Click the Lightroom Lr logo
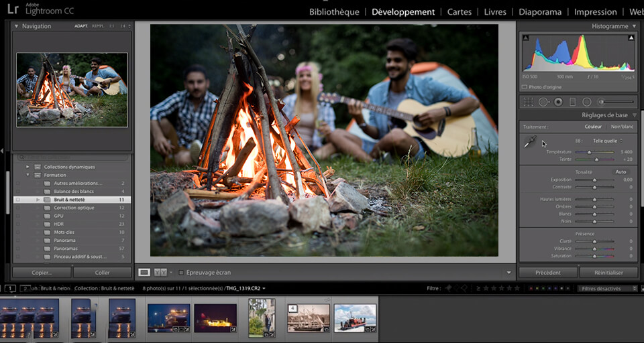The width and height of the screenshot is (644, 343). [x=13, y=9]
